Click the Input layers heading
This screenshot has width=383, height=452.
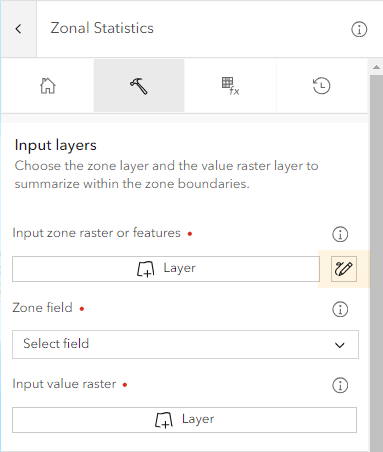pyautogui.click(x=56, y=145)
